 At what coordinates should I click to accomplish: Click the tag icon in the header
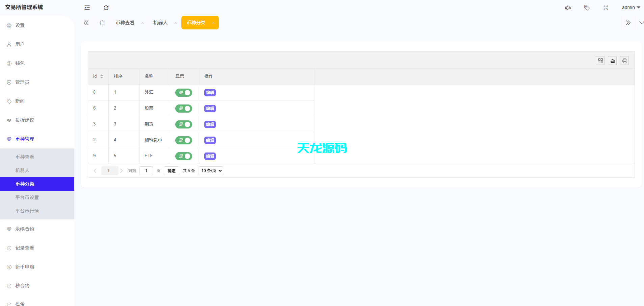[587, 7]
